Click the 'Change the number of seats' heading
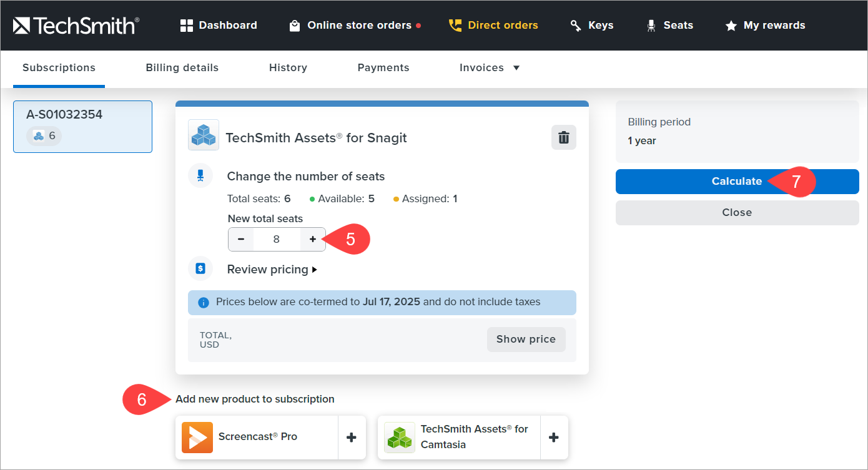This screenshot has width=868, height=470. [x=306, y=177]
